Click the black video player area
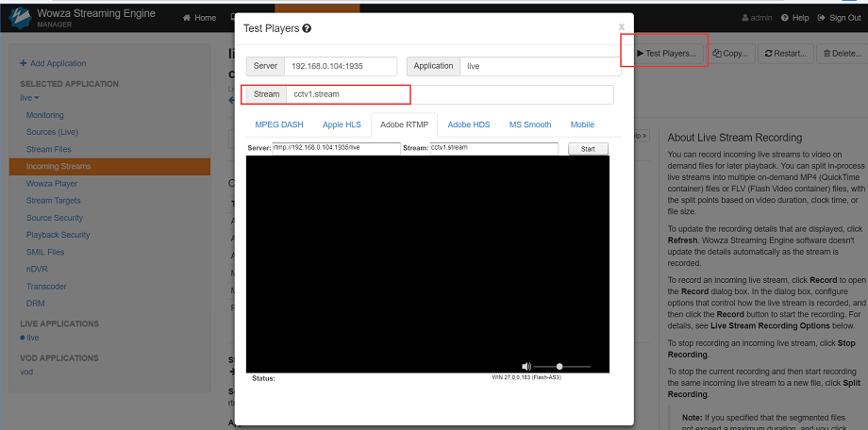Viewport: 868px width, 430px height. click(x=427, y=264)
